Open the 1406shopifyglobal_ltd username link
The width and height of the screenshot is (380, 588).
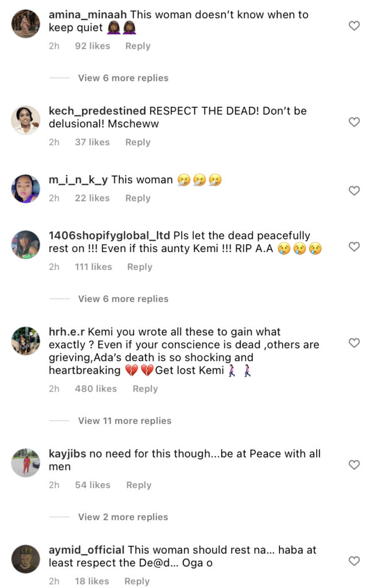(x=109, y=235)
